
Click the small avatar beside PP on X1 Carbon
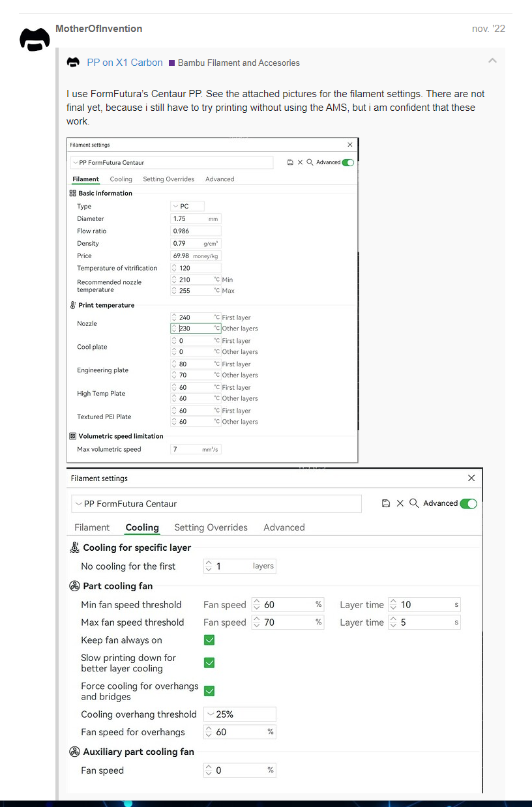[74, 63]
